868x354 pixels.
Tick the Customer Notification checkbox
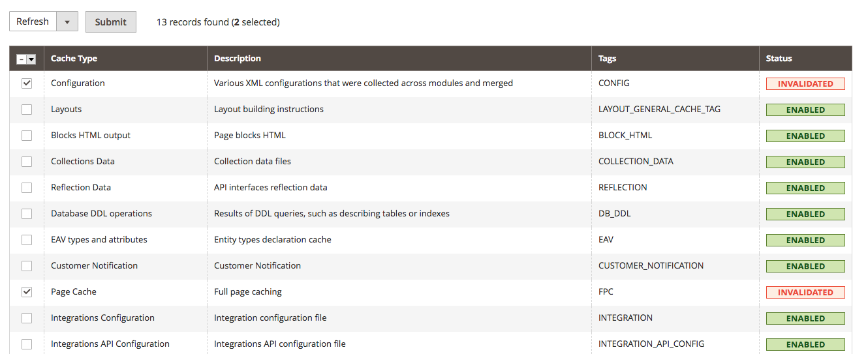(x=27, y=266)
